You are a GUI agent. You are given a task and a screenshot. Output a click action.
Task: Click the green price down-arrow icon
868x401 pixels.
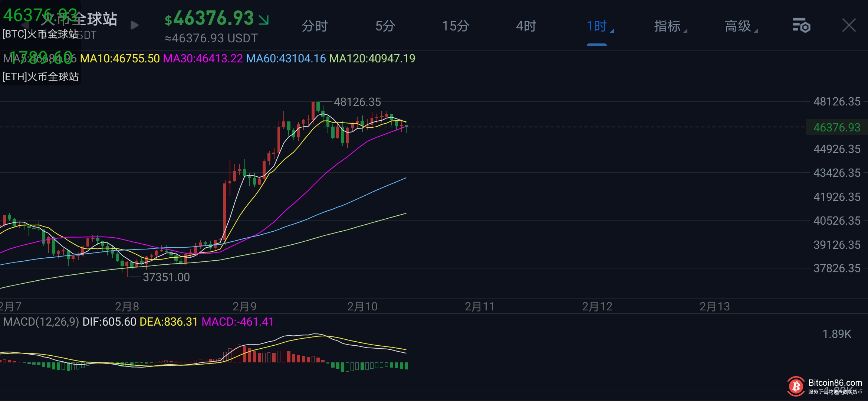coord(264,20)
